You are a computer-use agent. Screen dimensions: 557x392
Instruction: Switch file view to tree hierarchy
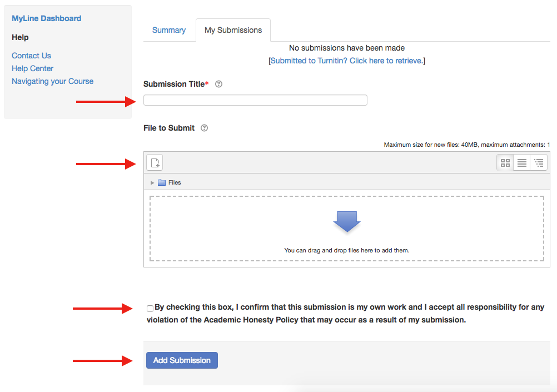click(x=539, y=163)
